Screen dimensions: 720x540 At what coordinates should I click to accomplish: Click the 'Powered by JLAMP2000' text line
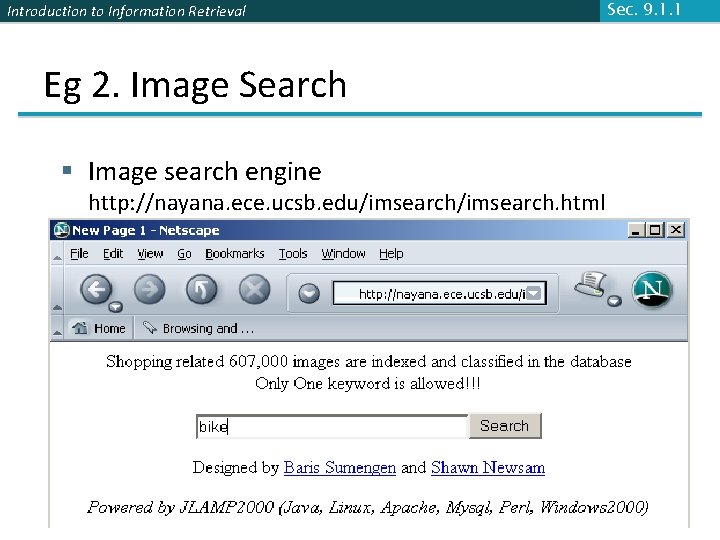367,507
